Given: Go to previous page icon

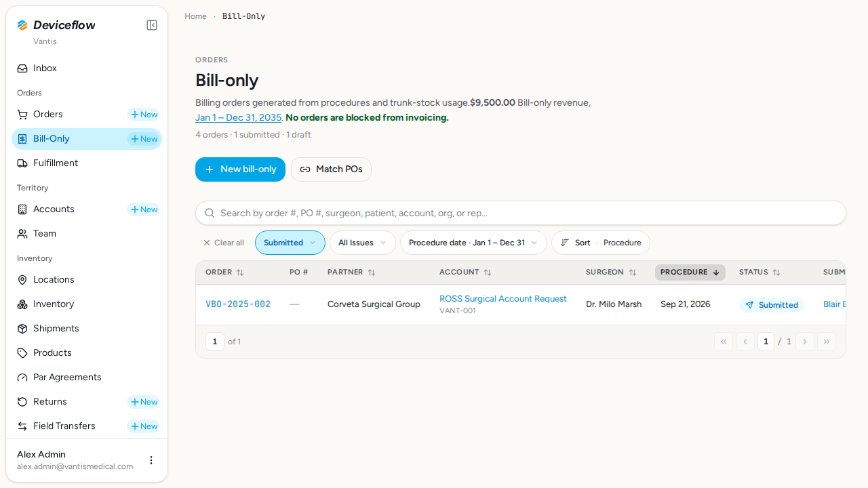Looking at the screenshot, I should [745, 342].
